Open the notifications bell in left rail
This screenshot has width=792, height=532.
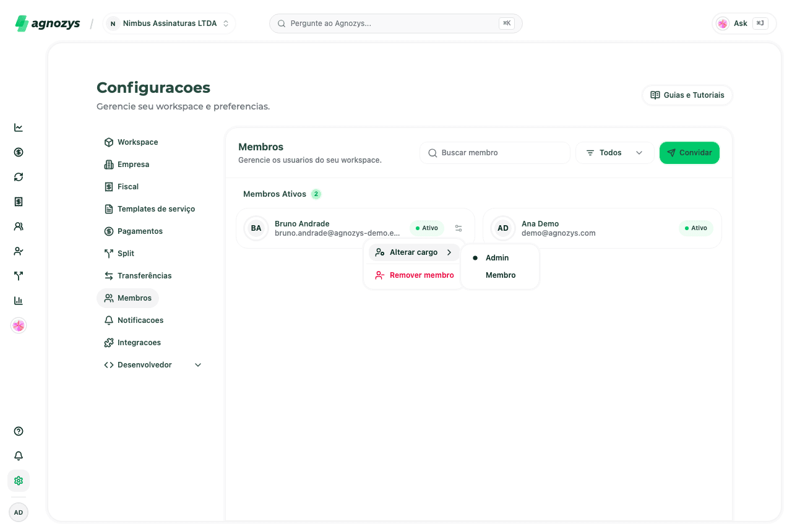click(x=19, y=456)
